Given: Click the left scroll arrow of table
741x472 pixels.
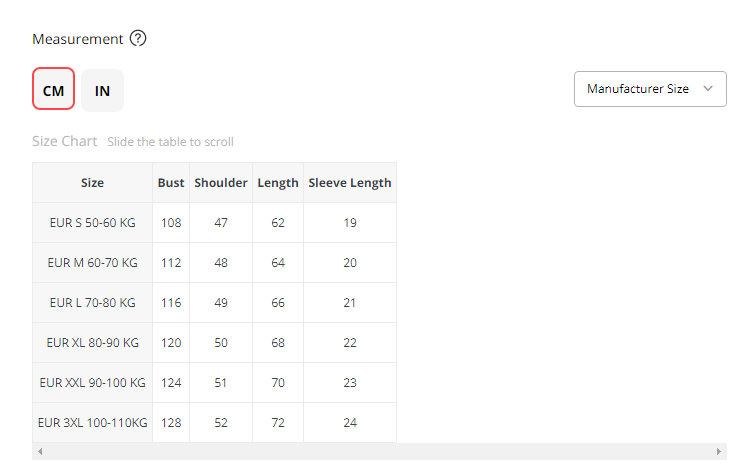Looking at the screenshot, I should [40, 452].
